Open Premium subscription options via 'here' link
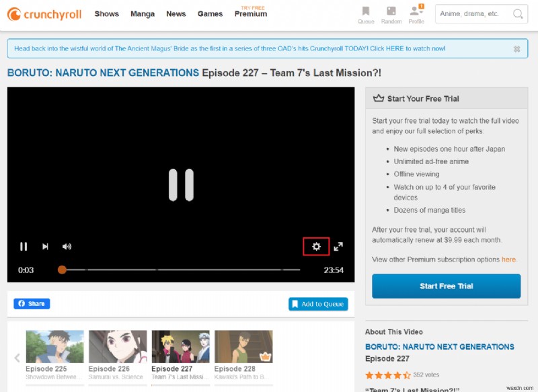Image resolution: width=538 pixels, height=392 pixels. click(x=509, y=259)
